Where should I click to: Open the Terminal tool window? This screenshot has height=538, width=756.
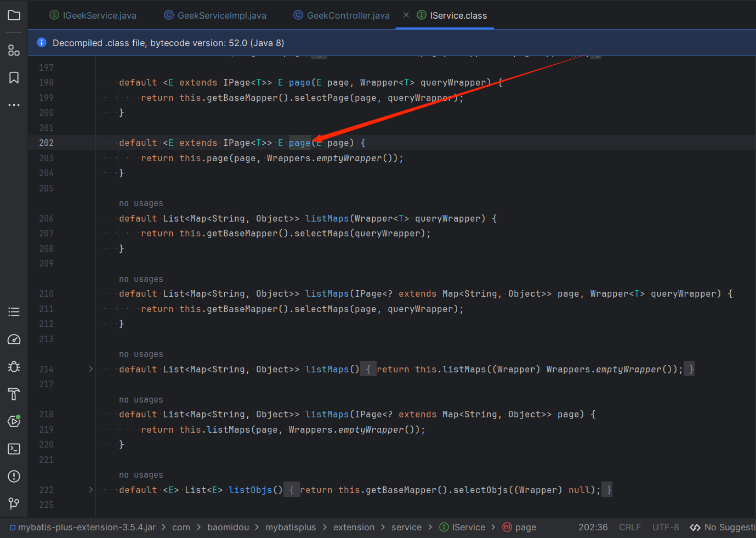(14, 449)
